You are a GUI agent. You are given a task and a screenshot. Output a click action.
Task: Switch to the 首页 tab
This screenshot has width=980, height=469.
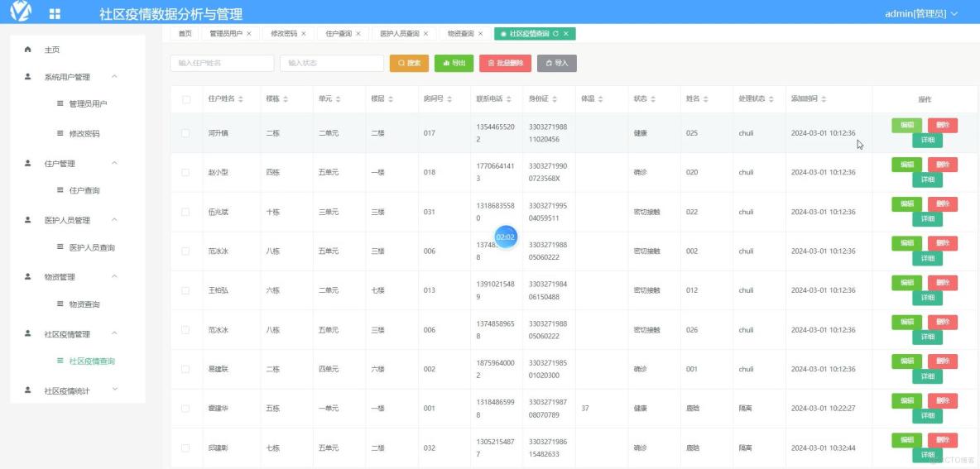(x=185, y=34)
